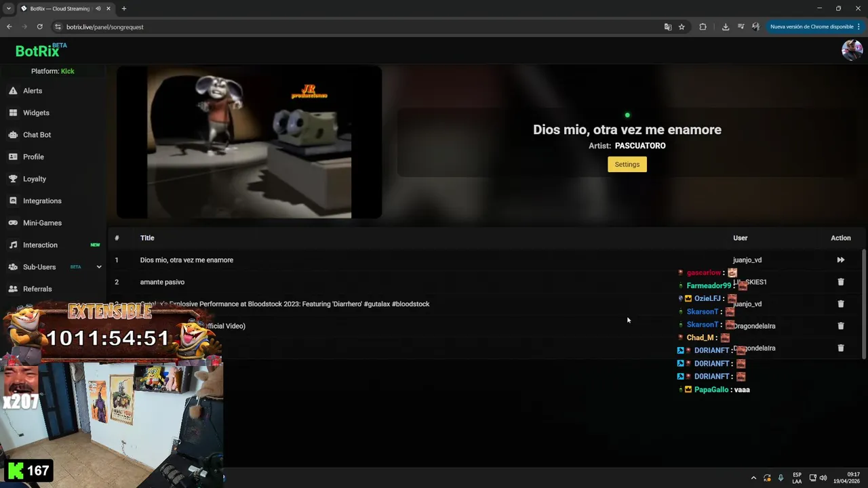The image size is (868, 488).
Task: Open the Referrals section
Action: pos(37,289)
